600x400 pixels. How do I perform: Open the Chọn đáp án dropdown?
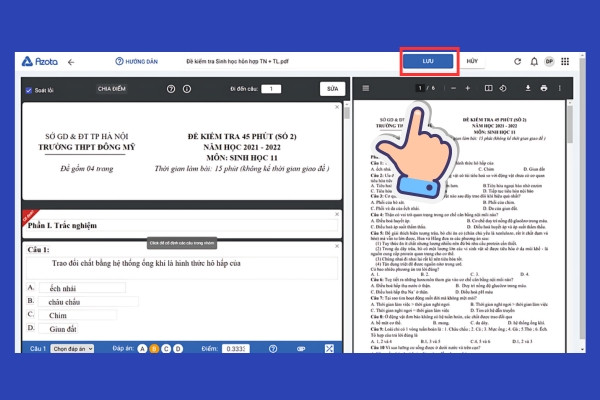72,349
